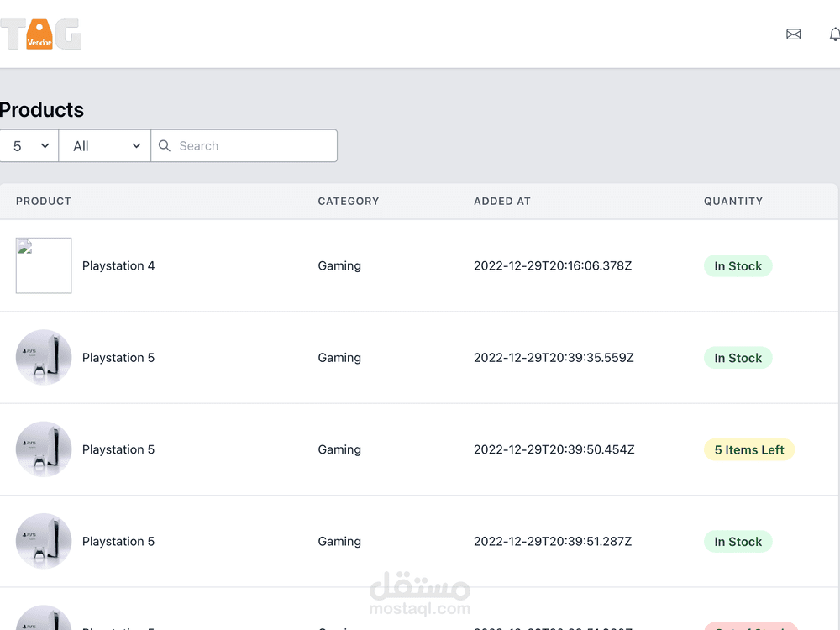Click thumbnail in the 20:39:51.287Z row

[44, 541]
